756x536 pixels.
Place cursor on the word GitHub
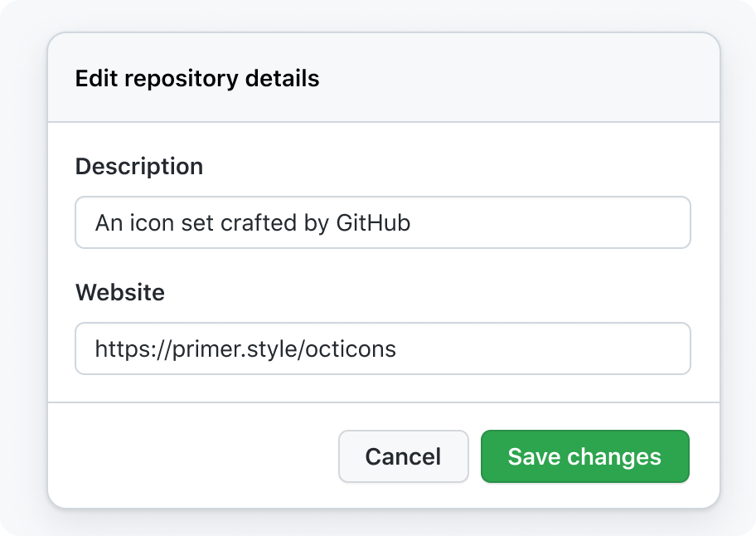[373, 223]
